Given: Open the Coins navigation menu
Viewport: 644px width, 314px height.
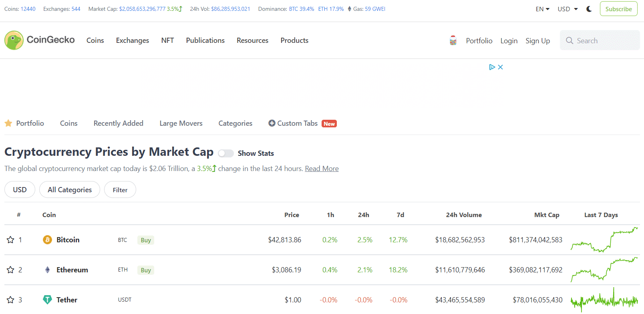Looking at the screenshot, I should pyautogui.click(x=95, y=40).
